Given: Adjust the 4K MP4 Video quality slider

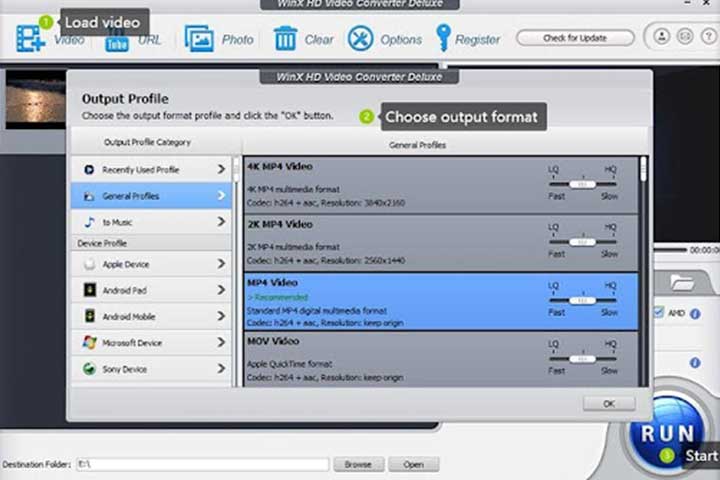Looking at the screenshot, I should pos(582,185).
